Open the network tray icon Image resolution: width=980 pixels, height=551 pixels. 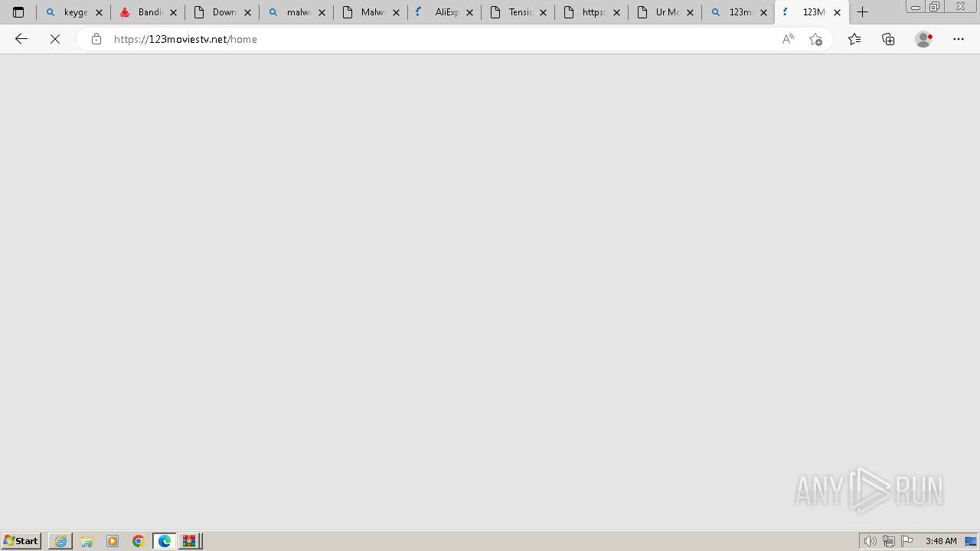889,541
